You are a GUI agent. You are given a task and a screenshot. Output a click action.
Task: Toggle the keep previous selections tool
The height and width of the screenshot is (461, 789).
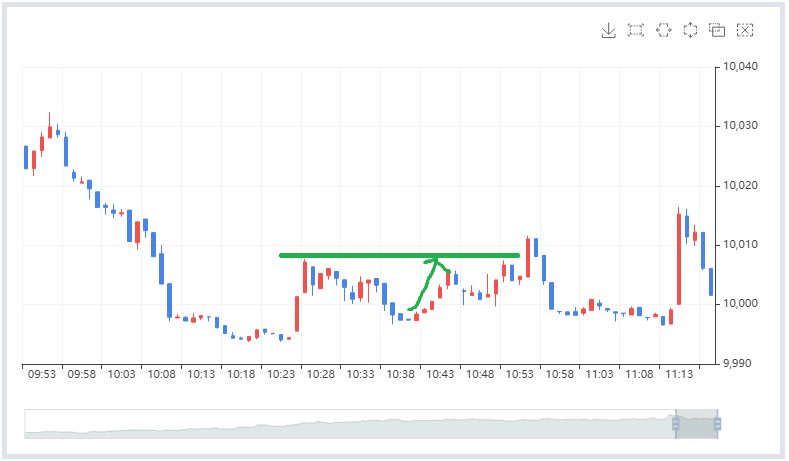717,30
